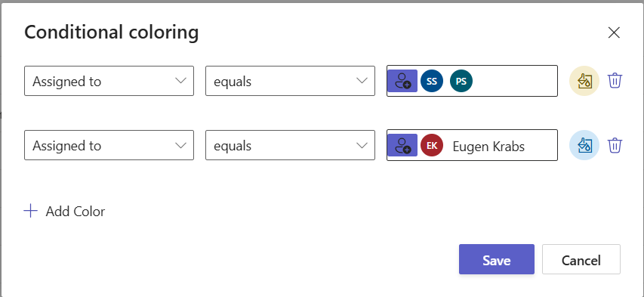Delete the first coloring rule

pyautogui.click(x=615, y=81)
